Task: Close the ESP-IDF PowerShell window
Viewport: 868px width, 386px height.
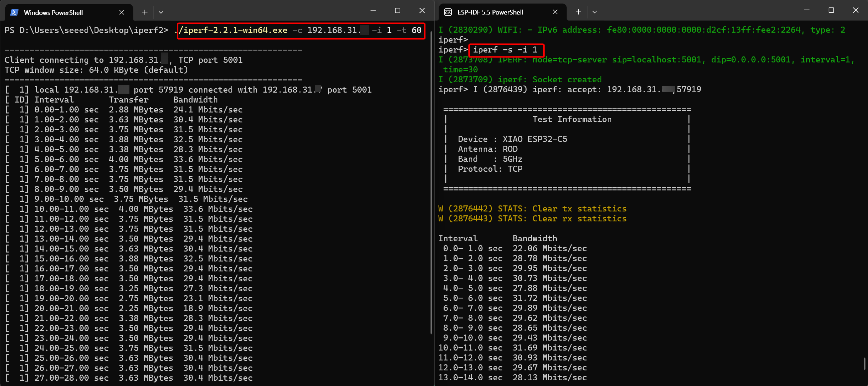Action: pyautogui.click(x=856, y=10)
